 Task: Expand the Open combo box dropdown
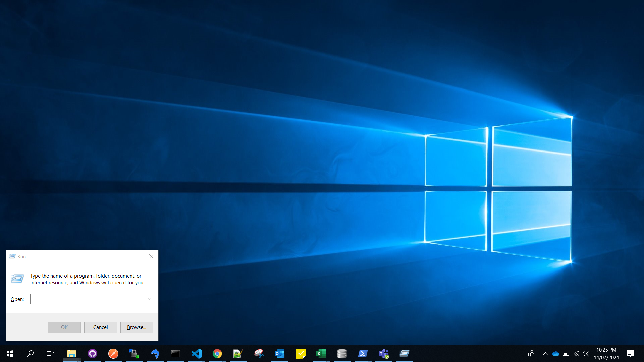coord(149,299)
